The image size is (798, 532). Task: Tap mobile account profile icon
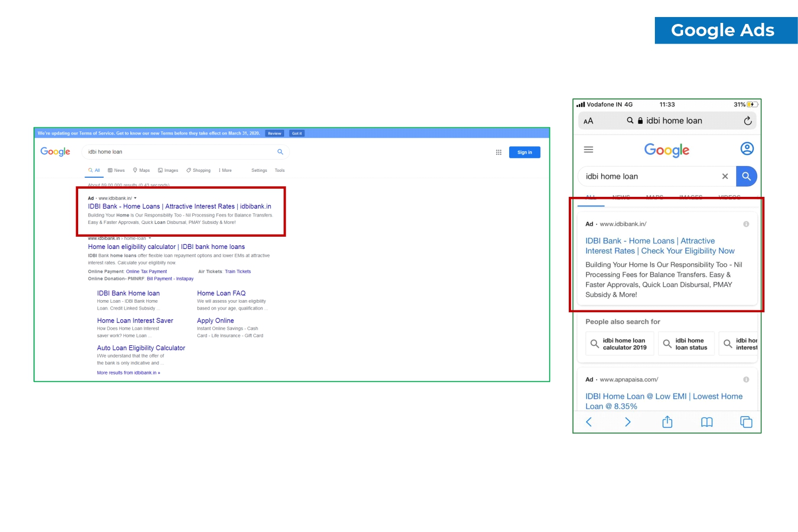747,149
